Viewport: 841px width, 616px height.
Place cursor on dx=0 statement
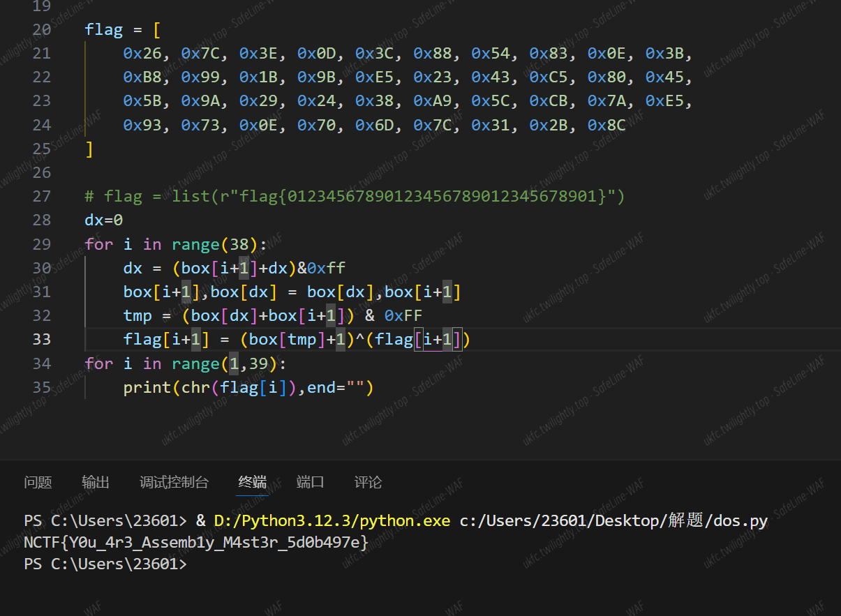click(104, 220)
